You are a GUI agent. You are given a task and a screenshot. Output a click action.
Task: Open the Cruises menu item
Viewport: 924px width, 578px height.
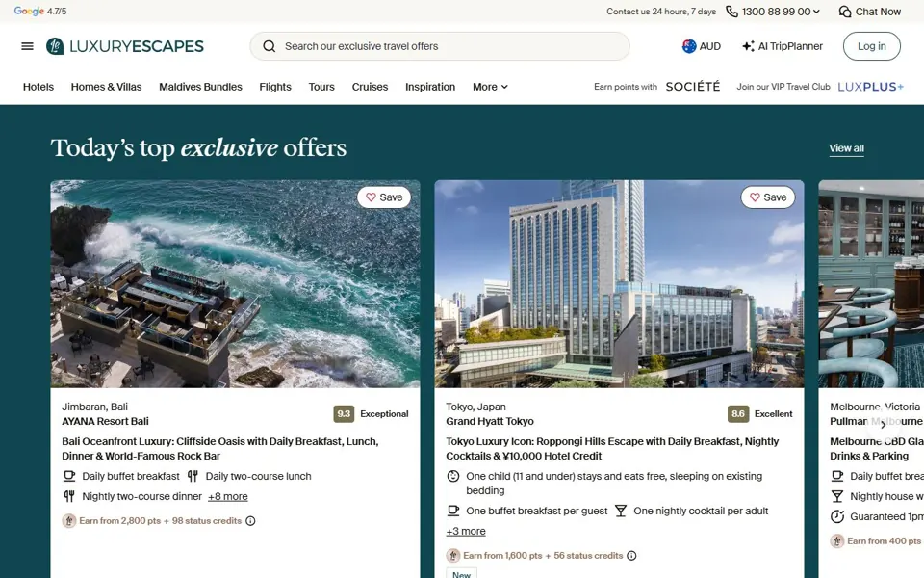370,87
